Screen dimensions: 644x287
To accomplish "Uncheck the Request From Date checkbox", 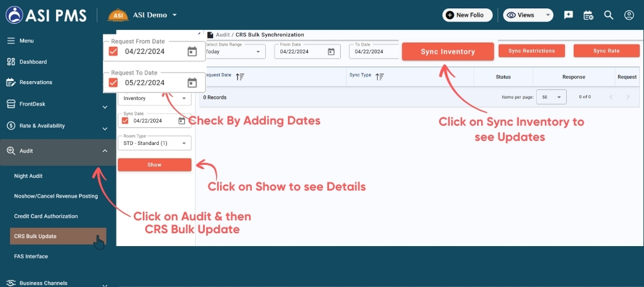I will point(114,51).
